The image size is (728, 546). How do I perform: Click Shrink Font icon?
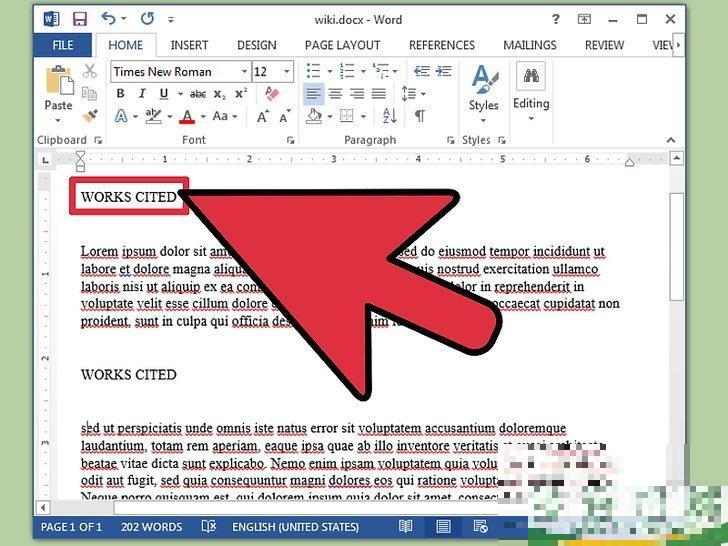coord(285,116)
